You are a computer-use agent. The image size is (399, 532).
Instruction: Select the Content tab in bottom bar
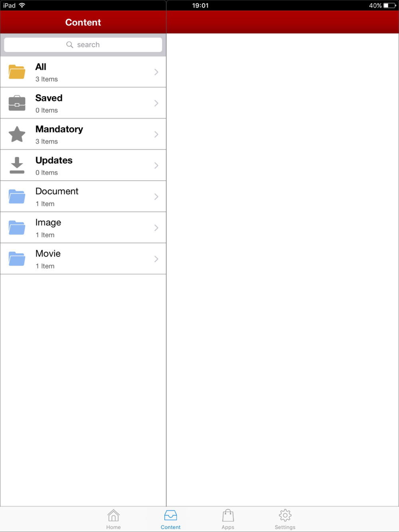(x=170, y=519)
